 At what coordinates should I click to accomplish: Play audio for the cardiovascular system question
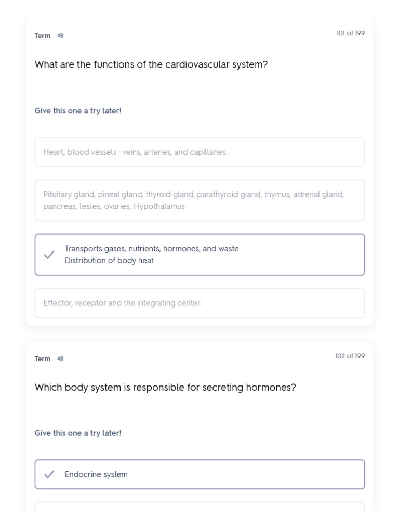(60, 36)
